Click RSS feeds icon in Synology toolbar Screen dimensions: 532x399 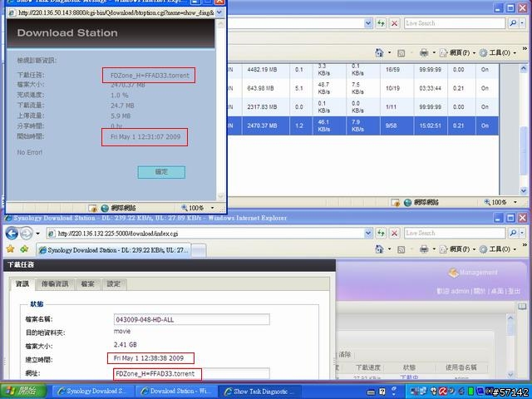[x=401, y=249]
